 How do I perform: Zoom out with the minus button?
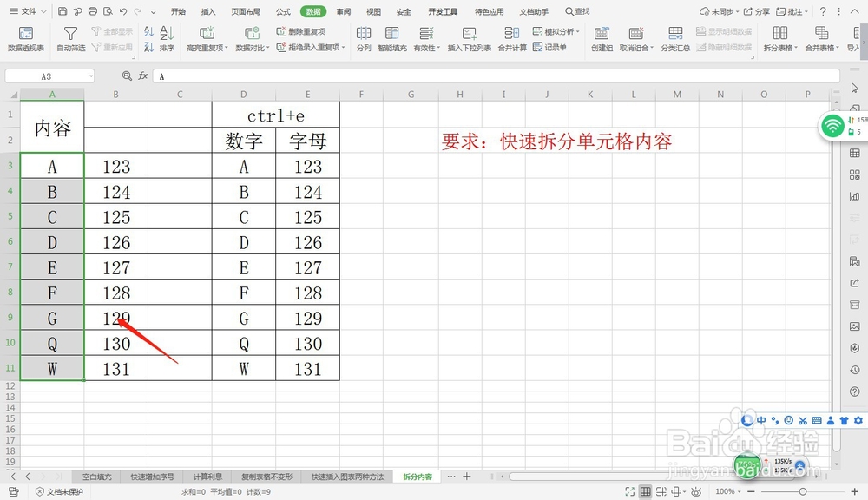point(751,491)
